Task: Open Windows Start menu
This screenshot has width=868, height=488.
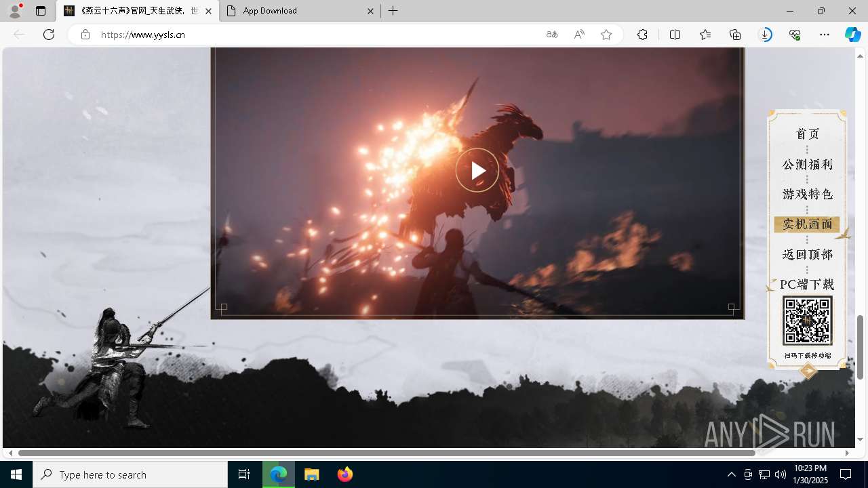Action: 16,474
